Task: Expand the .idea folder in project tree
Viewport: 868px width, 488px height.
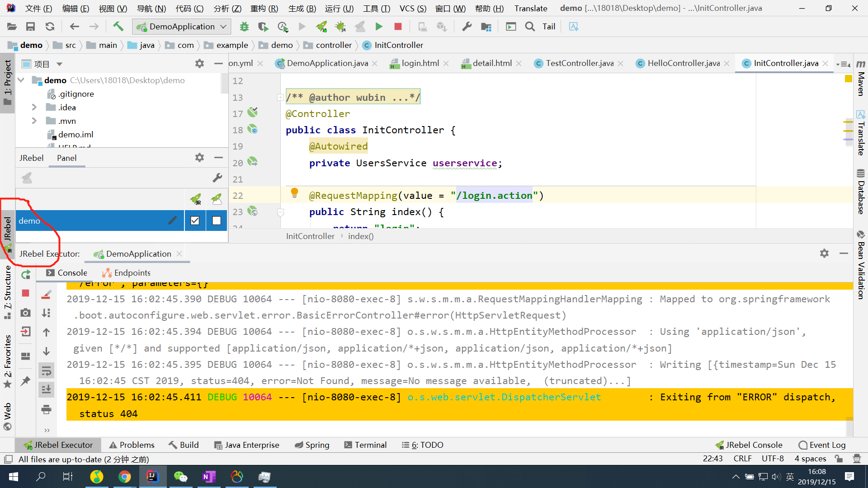Action: (34, 108)
